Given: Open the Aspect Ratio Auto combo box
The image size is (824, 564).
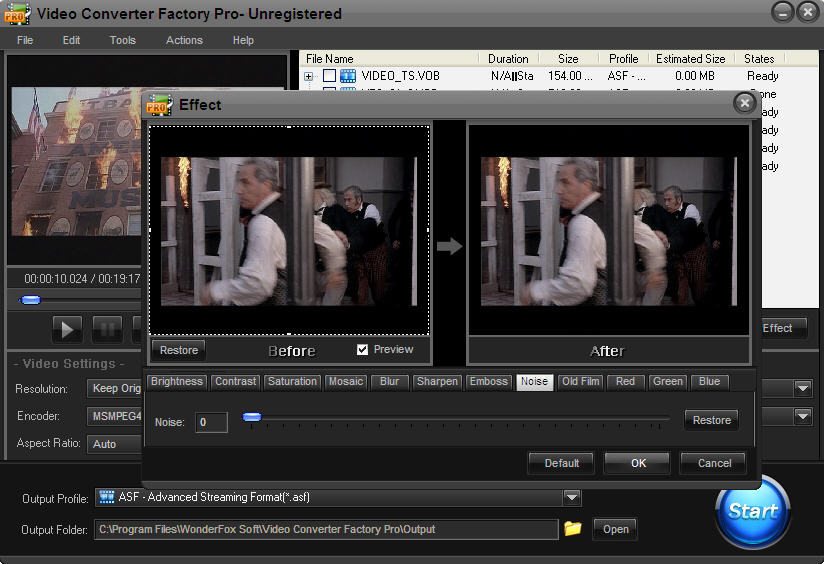Looking at the screenshot, I should click(x=115, y=444).
